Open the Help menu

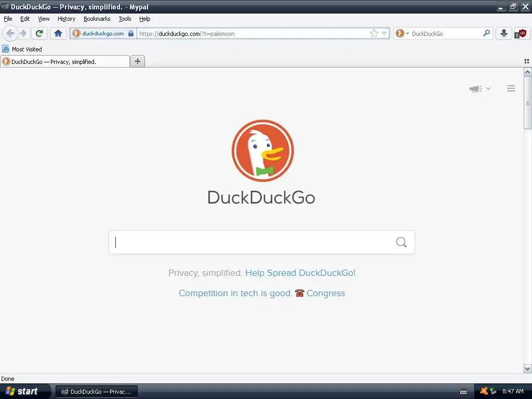(x=145, y=19)
